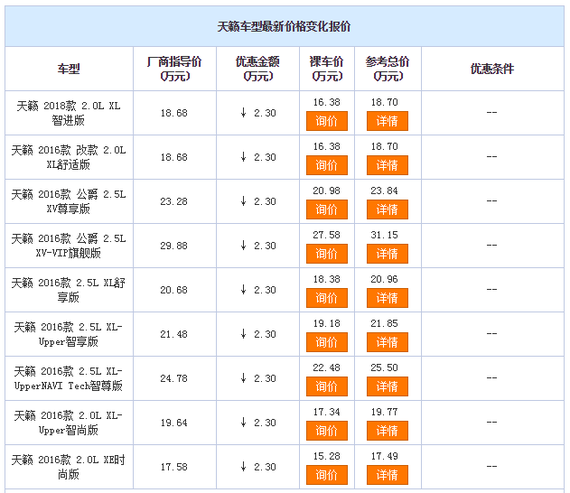Select model name 天籁 2016款 公爵 2.5L XV尊享版
Image resolution: width=570 pixels, height=493 pixels.
68,201
